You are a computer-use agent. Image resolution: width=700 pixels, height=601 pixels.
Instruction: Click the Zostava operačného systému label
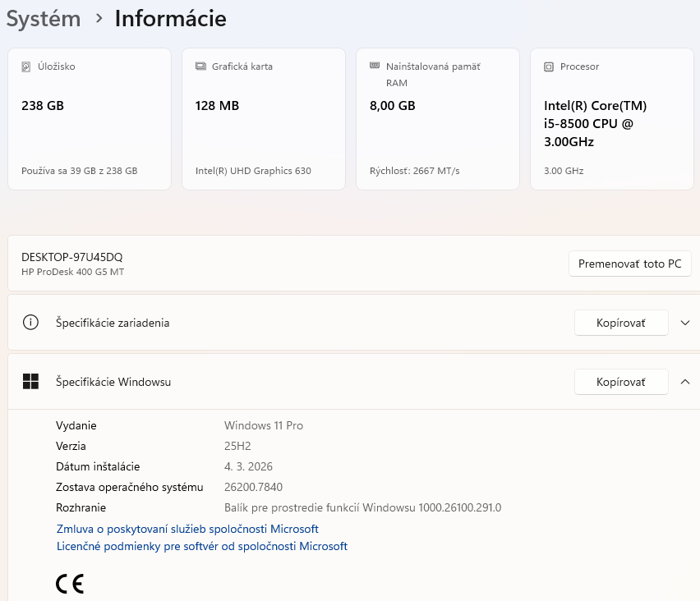tap(130, 487)
